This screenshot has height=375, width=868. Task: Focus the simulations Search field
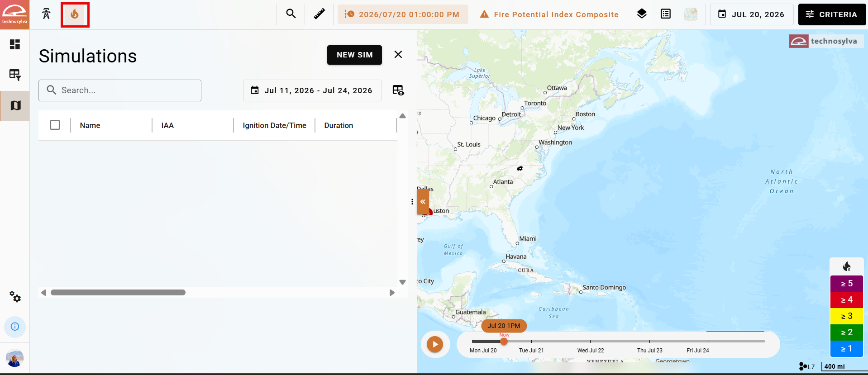coord(120,90)
